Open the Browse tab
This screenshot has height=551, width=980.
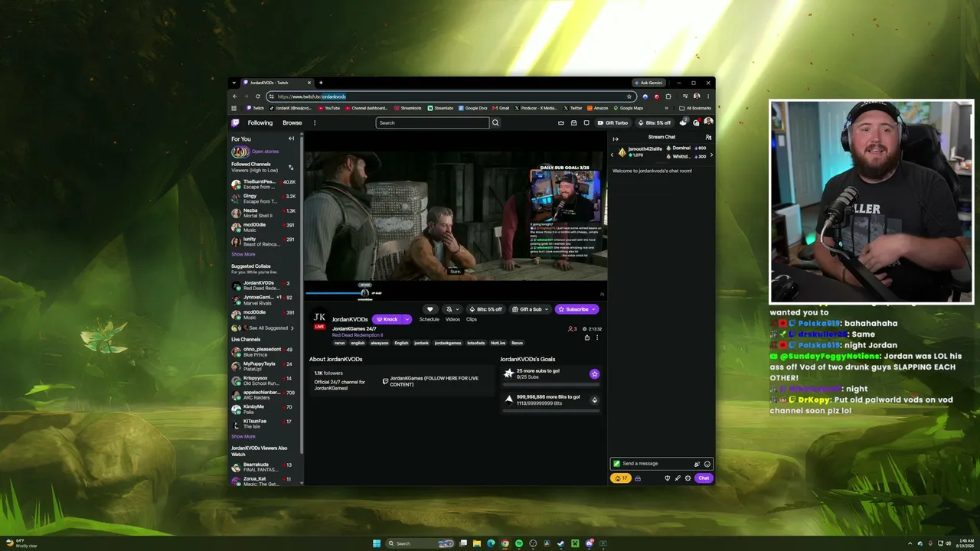click(x=292, y=122)
